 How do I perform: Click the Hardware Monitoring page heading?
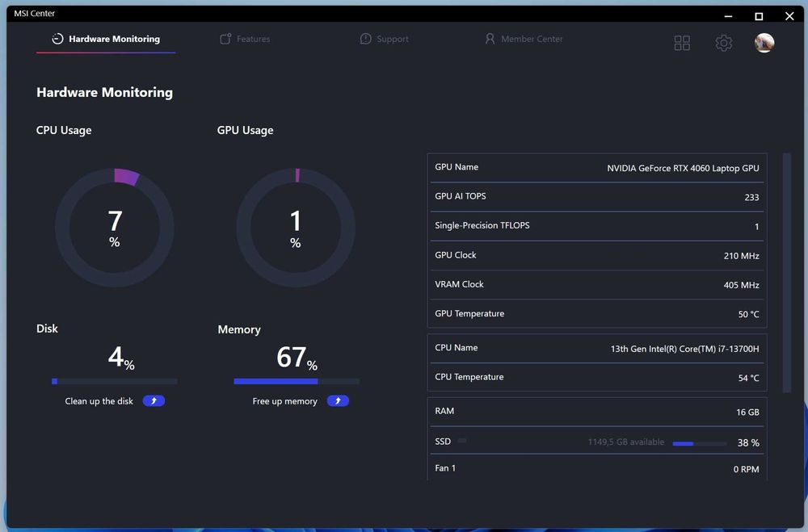point(104,92)
